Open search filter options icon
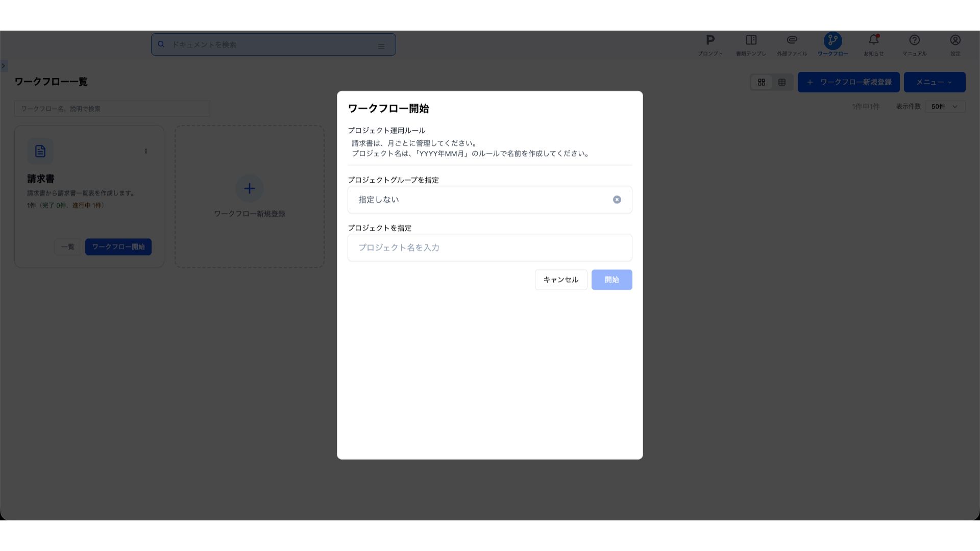The image size is (980, 551). pos(381,46)
